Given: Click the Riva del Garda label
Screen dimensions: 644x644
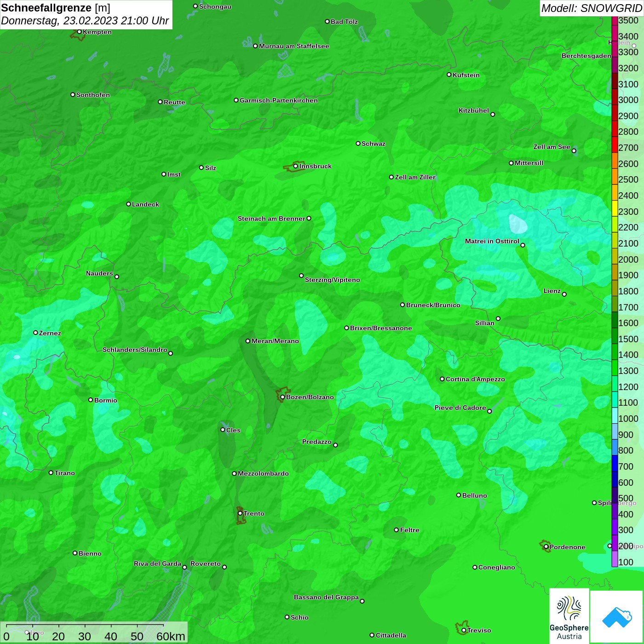Looking at the screenshot, I should (x=157, y=563).
